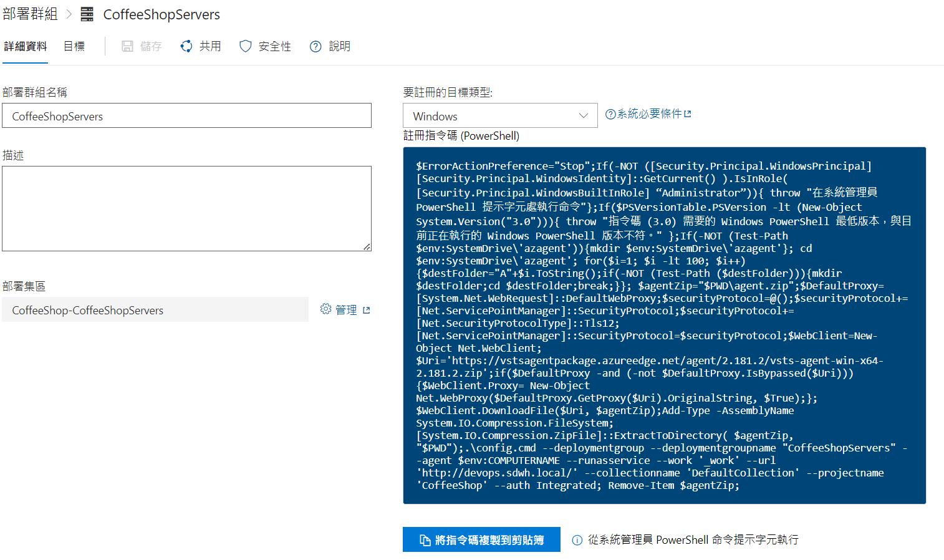Viewport: 944px width, 560px height.
Task: Switch to the 詳細資料 tab
Action: click(x=25, y=46)
